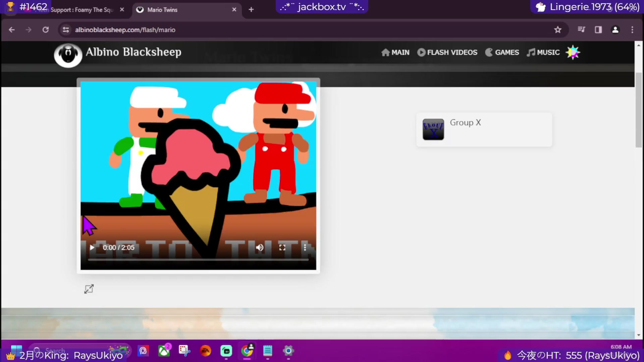
Task: Toggle the colorful sun theme icon
Action: [x=573, y=52]
